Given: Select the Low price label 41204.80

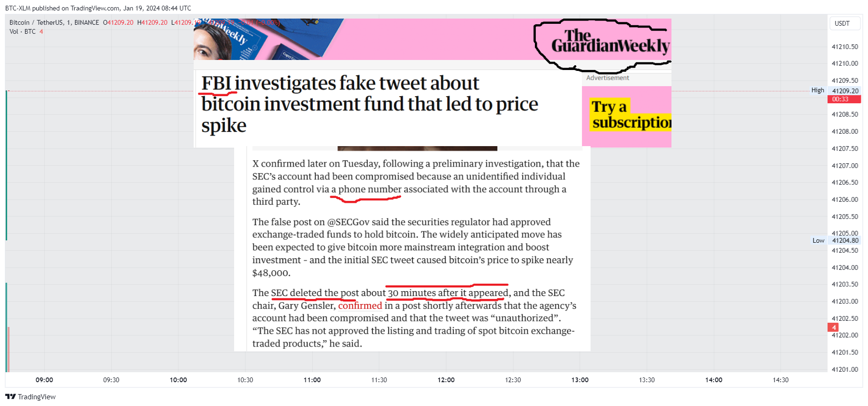Looking at the screenshot, I should coord(844,240).
